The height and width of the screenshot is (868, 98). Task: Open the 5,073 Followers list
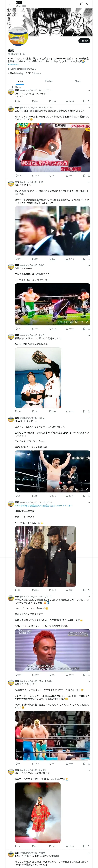click(x=33, y=73)
